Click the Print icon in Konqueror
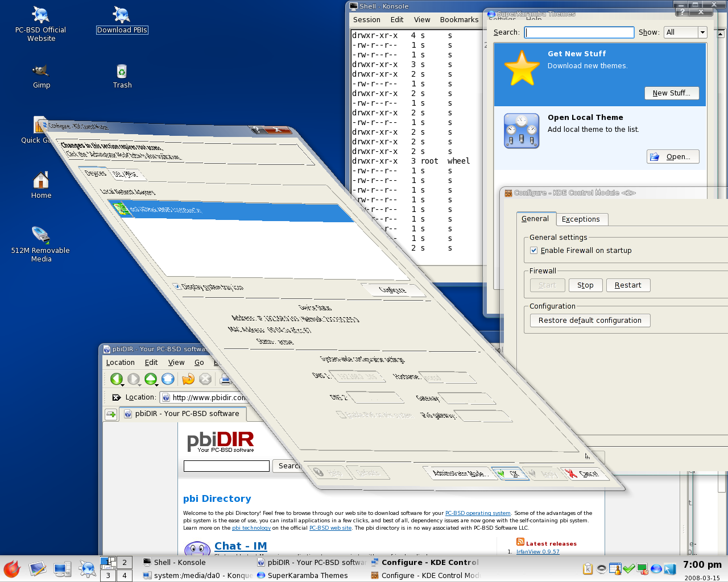Screen dimensions: 728x582 [225, 379]
